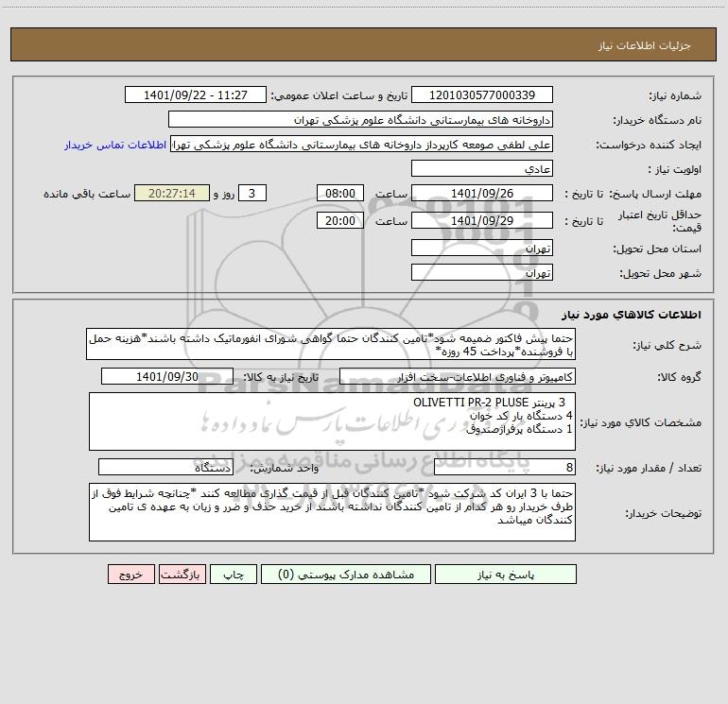Image resolution: width=728 pixels, height=704 pixels.
Task: Click the حداقل تاریخ اعتبار قیمت label
Action: [x=660, y=221]
